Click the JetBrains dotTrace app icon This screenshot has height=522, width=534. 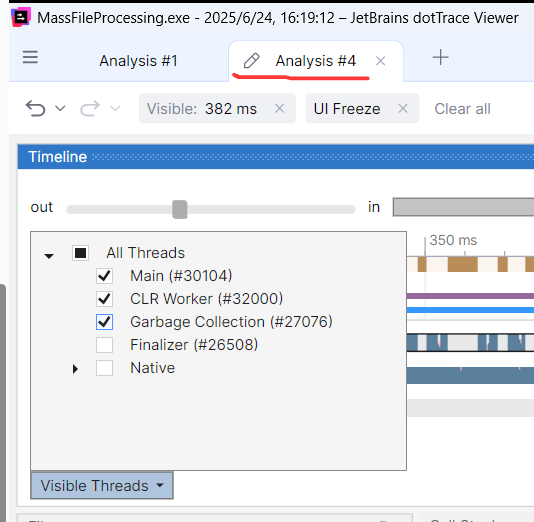pyautogui.click(x=21, y=17)
